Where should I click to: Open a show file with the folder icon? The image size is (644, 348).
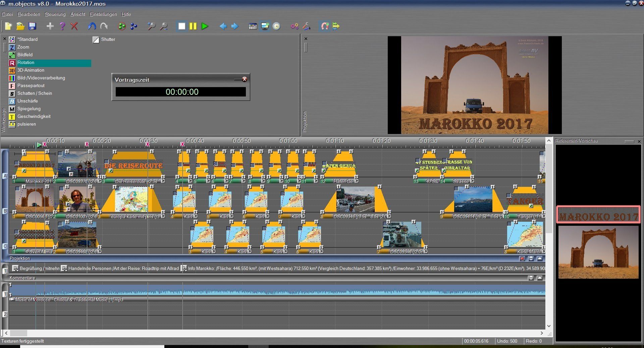20,26
